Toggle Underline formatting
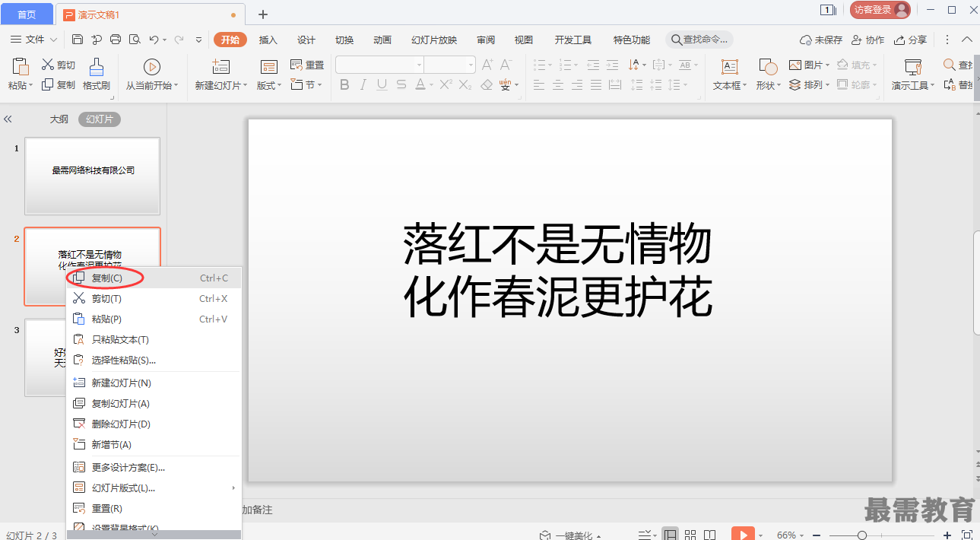 coord(382,85)
